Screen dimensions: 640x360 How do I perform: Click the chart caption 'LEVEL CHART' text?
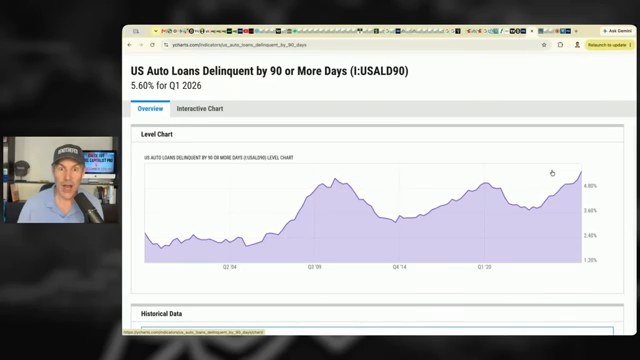click(280, 158)
